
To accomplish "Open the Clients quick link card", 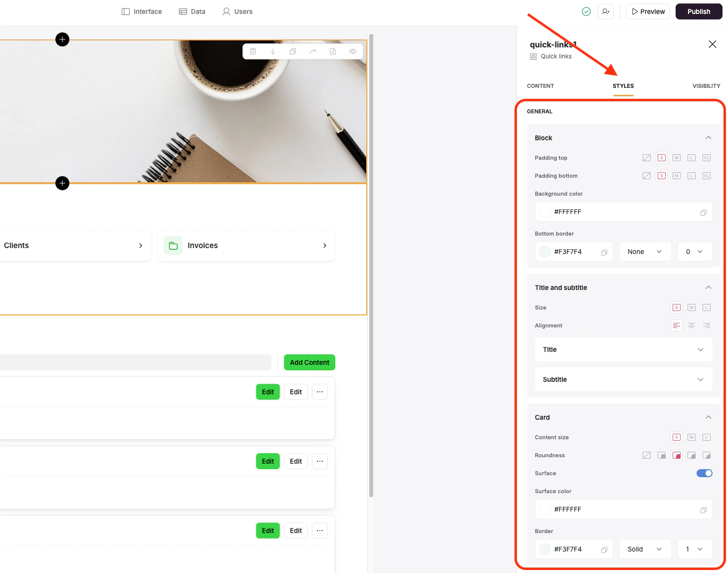I will [x=75, y=246].
